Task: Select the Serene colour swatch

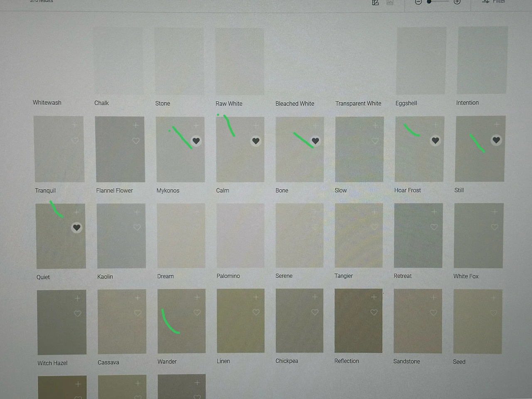Action: (x=300, y=235)
